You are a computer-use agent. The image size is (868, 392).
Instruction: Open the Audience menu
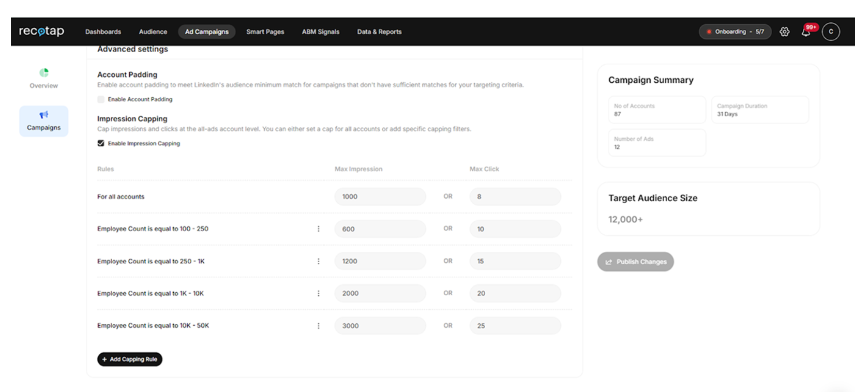[153, 32]
